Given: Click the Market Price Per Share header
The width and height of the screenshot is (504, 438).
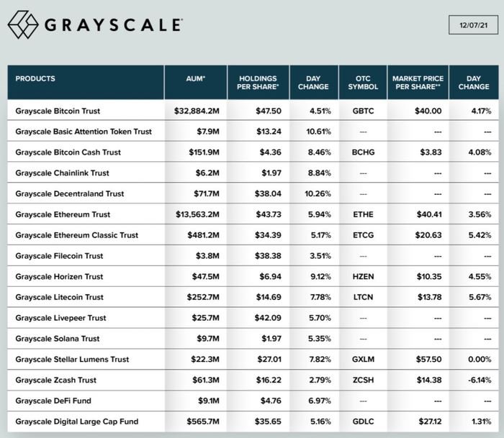Looking at the screenshot, I should coord(417,82).
